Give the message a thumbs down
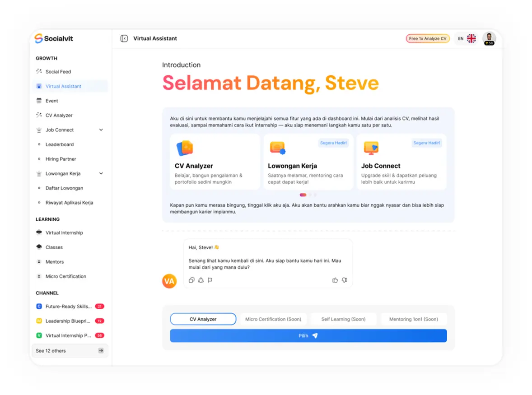 click(345, 280)
